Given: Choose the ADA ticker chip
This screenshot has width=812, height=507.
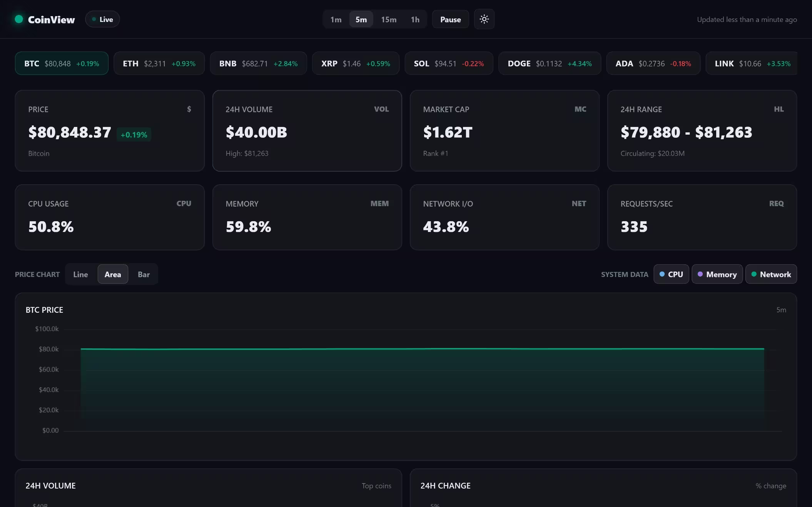Looking at the screenshot, I should click(653, 63).
